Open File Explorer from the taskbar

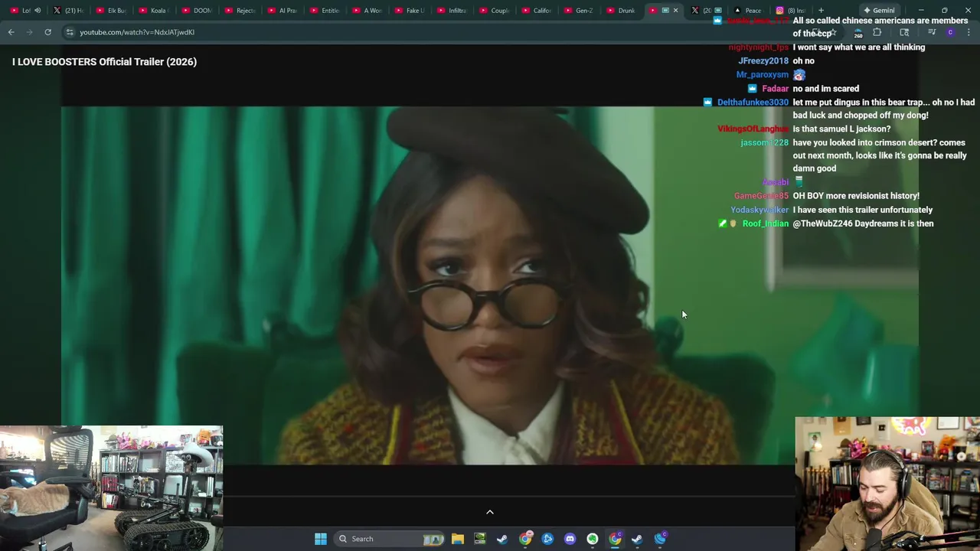(457, 539)
